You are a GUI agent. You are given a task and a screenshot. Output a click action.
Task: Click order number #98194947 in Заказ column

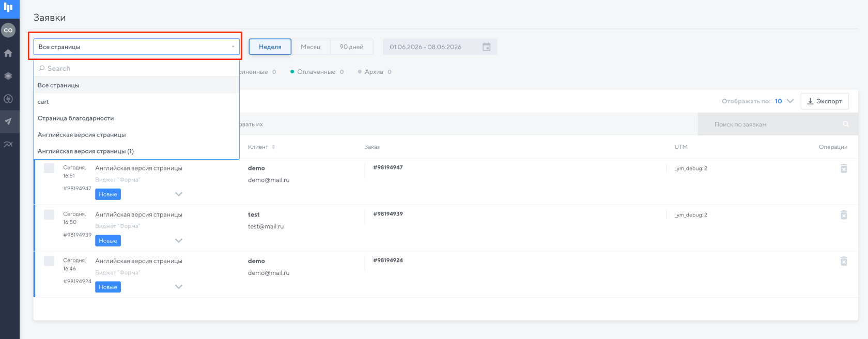tap(388, 167)
